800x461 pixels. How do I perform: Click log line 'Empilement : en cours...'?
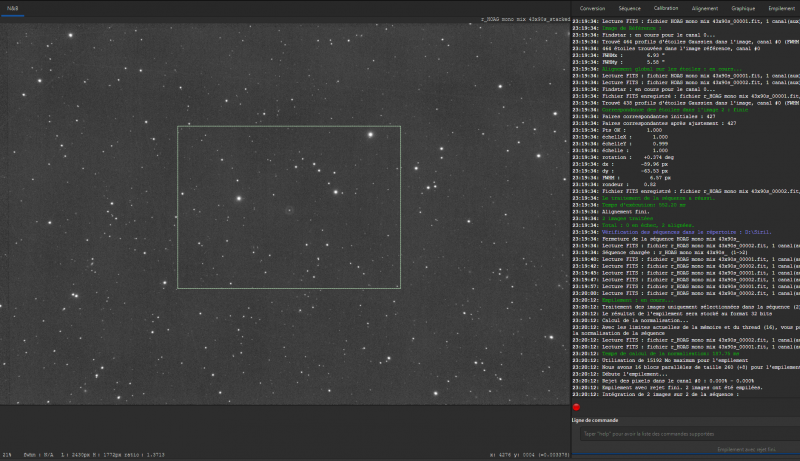coord(638,300)
